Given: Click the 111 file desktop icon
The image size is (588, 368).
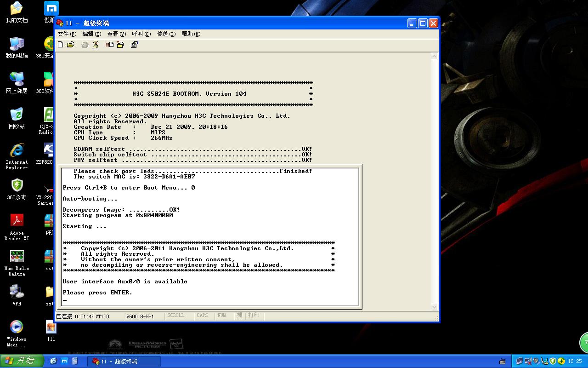Looking at the screenshot, I should coord(51,331).
